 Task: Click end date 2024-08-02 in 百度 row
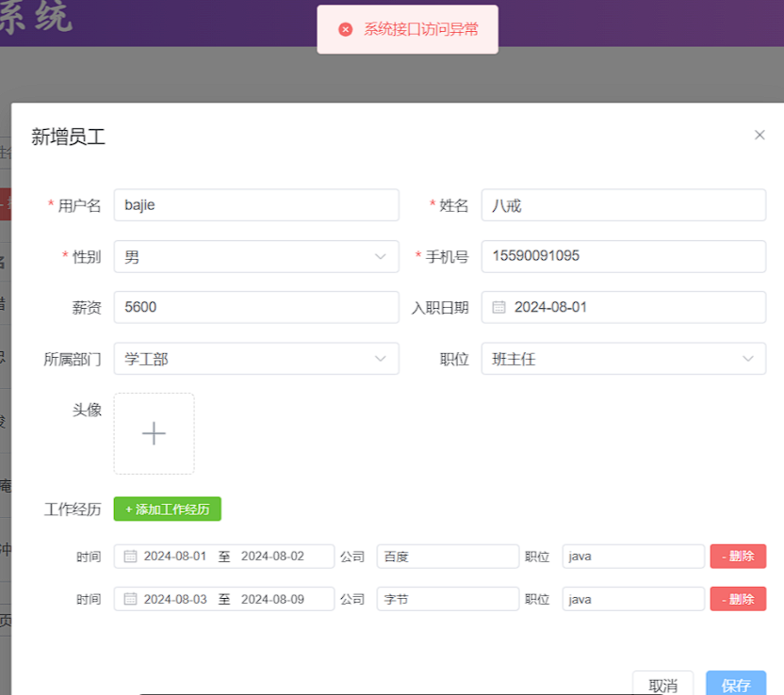click(x=272, y=557)
